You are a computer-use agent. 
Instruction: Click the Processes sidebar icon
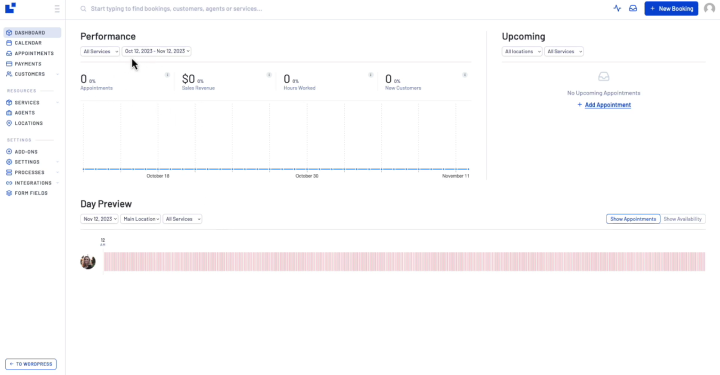point(9,172)
